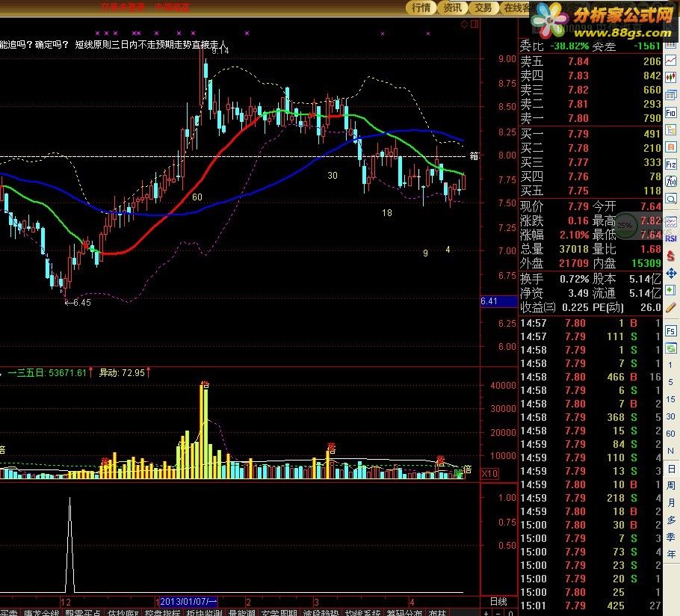Viewport: 680px width, 616px height.
Task: Click the 9.14 high price label on chart
Action: pyautogui.click(x=220, y=51)
